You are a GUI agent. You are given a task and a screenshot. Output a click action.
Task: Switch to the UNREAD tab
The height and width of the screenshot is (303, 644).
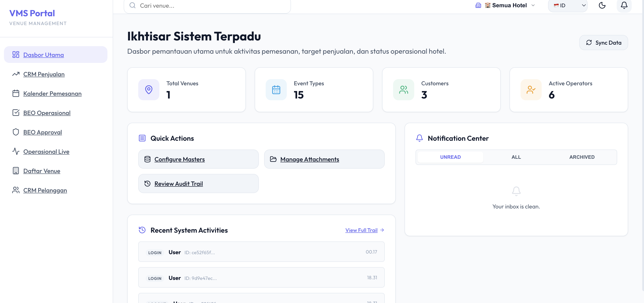451,157
